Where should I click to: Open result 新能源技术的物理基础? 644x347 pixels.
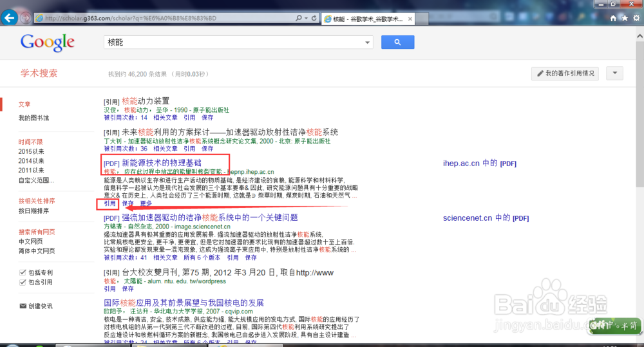[162, 163]
